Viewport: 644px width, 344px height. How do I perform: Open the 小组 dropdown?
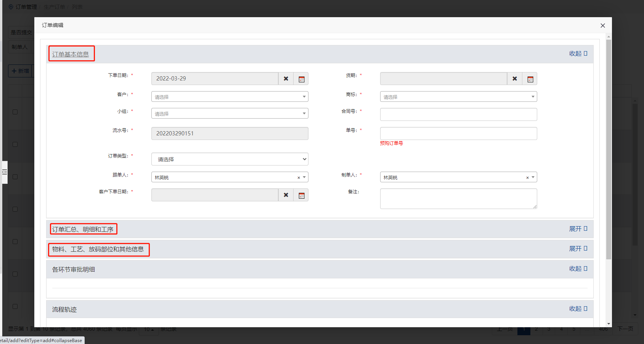coord(230,114)
